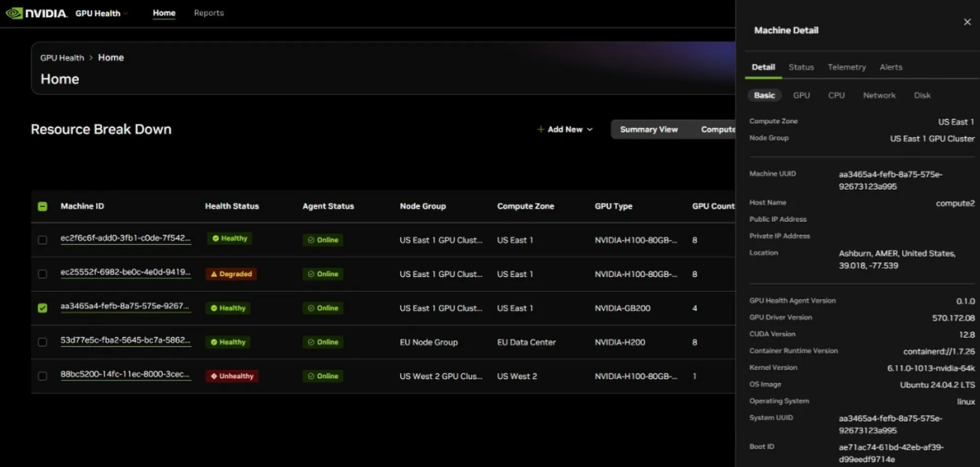The height and width of the screenshot is (467, 980).
Task: Click the plus icon beside Add New
Action: tap(540, 129)
